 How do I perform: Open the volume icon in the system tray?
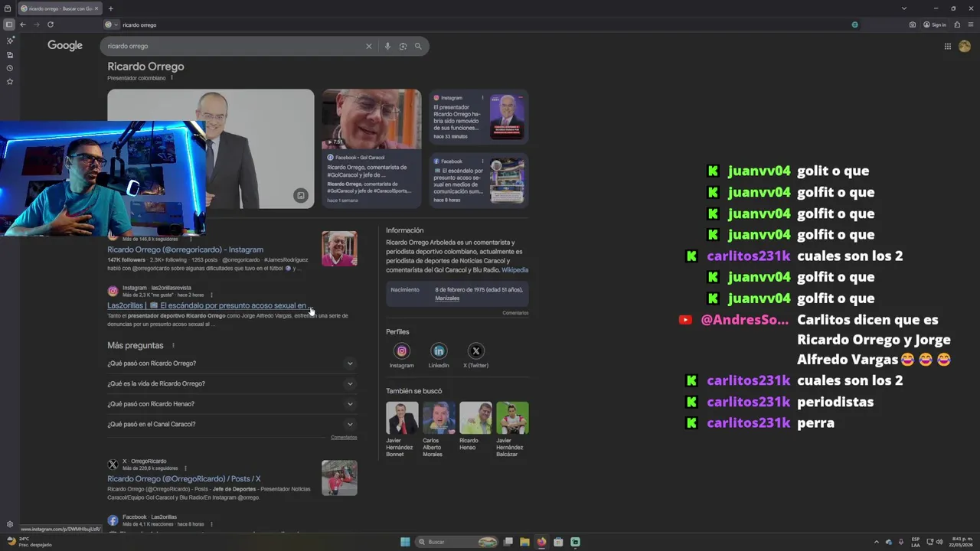tap(939, 542)
